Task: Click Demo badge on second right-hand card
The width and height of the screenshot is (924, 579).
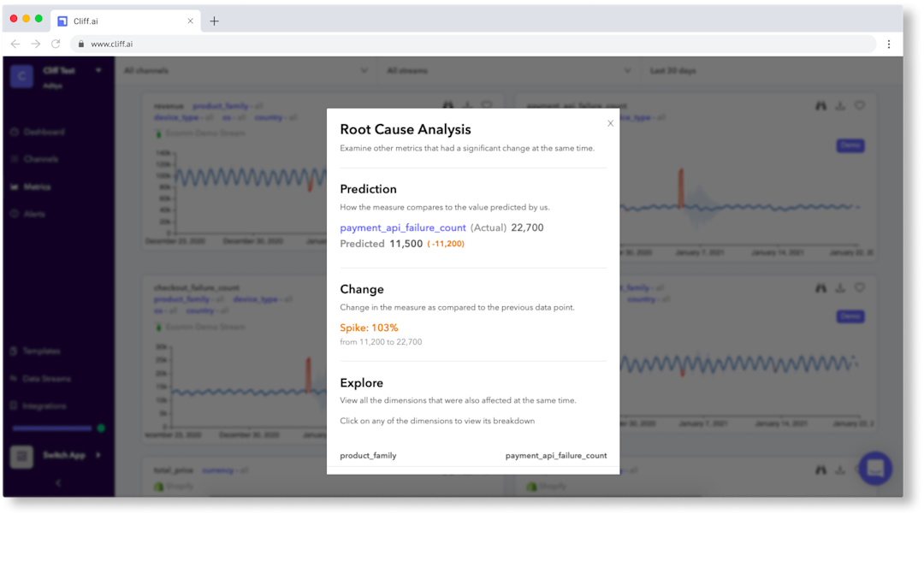Action: tap(850, 316)
